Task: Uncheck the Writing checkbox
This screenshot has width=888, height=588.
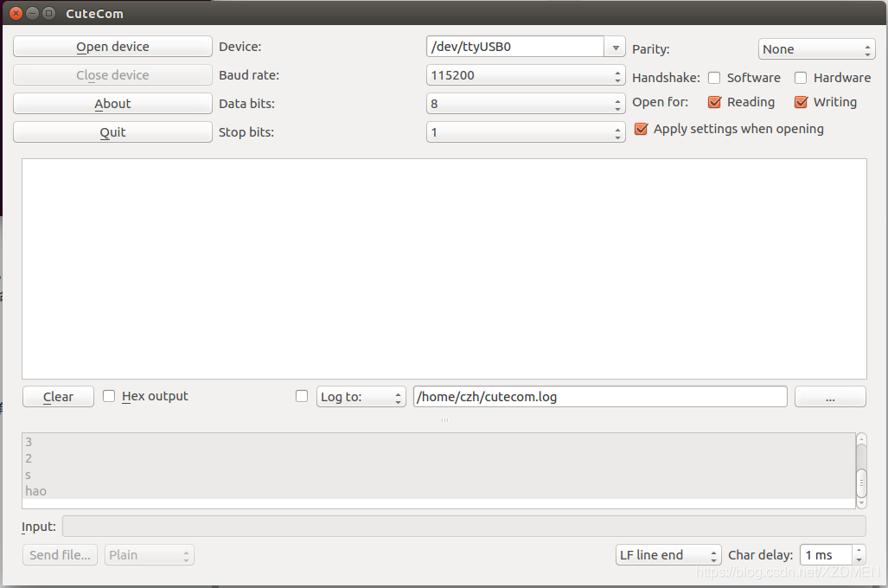Action: click(801, 102)
